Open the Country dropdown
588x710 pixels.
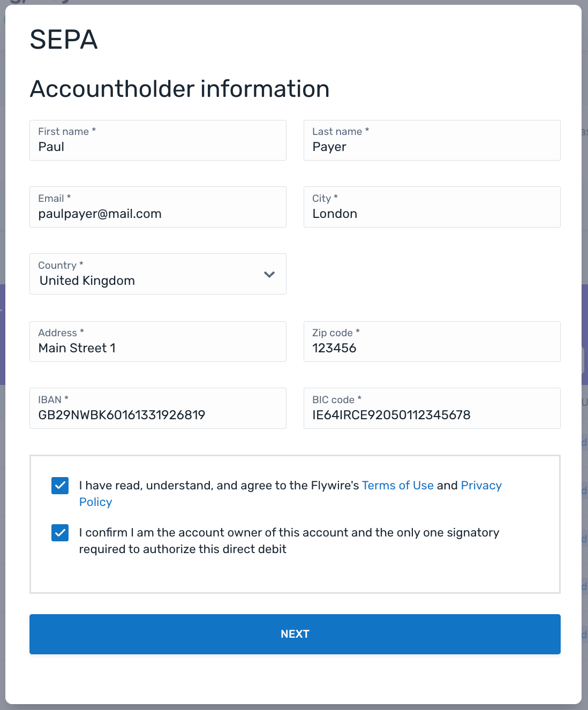[x=157, y=274]
